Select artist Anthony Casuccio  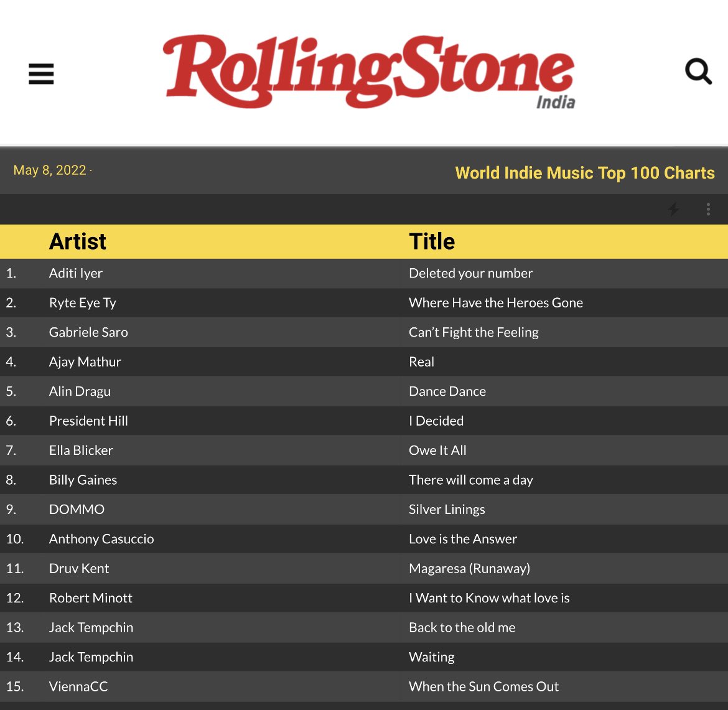[101, 539]
